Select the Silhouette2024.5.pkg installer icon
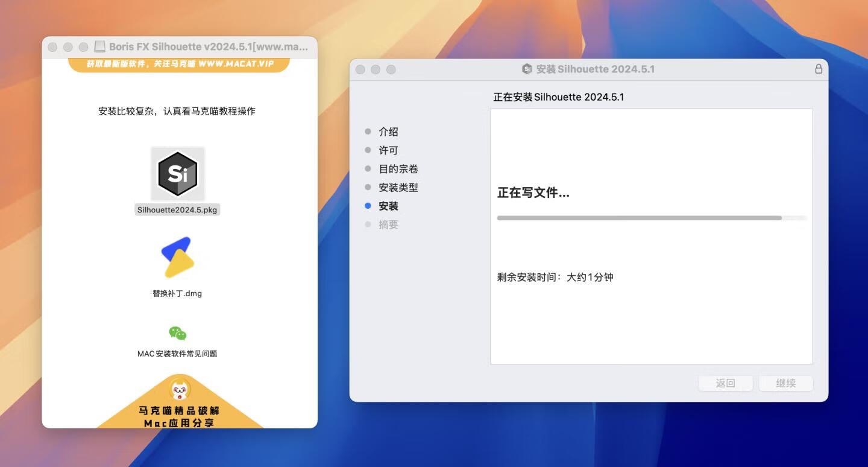This screenshot has width=868, height=467. [x=178, y=174]
